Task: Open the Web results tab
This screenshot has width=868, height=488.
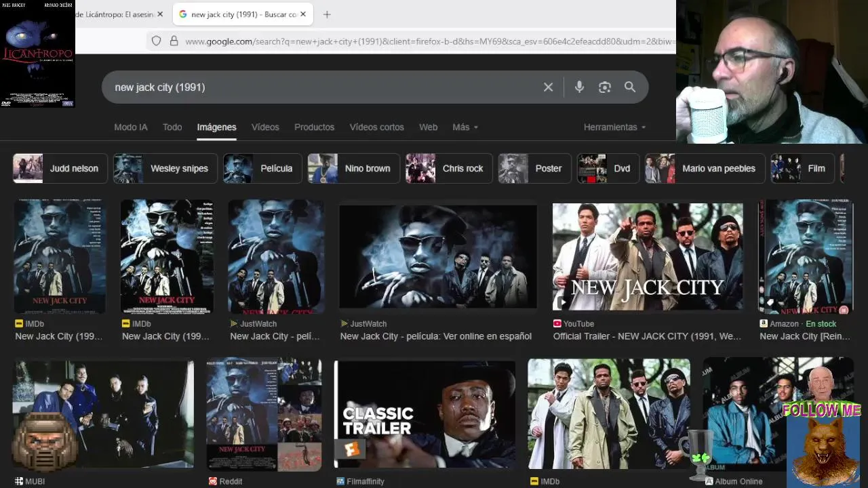Action: click(428, 127)
